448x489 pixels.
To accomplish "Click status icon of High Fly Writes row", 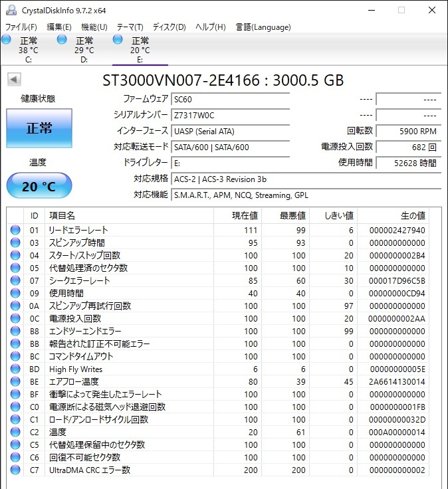I will pyautogui.click(x=15, y=369).
